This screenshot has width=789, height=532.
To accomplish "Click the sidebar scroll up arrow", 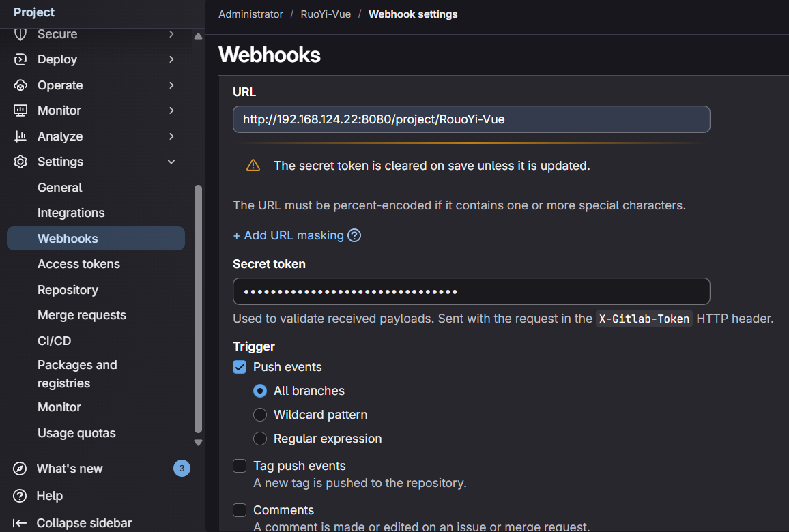I will (198, 36).
